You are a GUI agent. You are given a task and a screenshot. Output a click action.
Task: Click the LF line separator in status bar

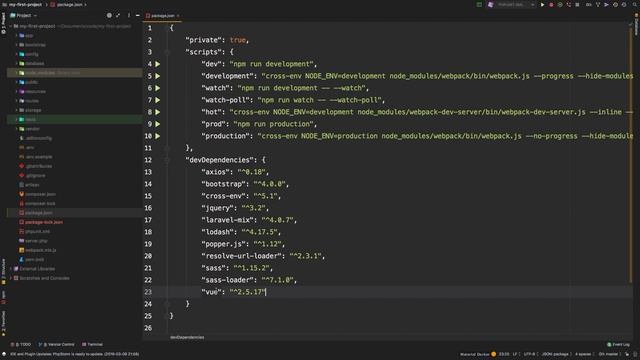tap(515, 354)
